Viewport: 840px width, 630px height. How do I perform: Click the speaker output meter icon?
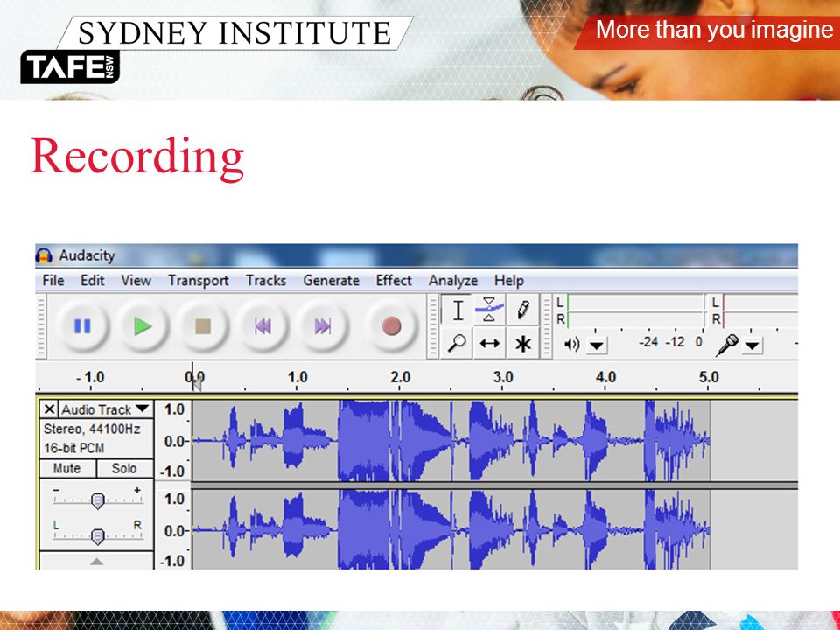coord(571,345)
